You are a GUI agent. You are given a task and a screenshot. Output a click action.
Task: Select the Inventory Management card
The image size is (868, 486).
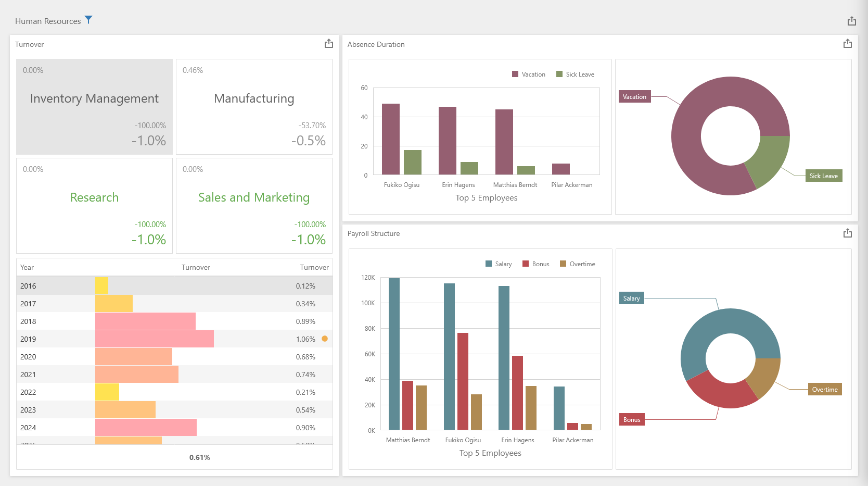[x=94, y=106]
